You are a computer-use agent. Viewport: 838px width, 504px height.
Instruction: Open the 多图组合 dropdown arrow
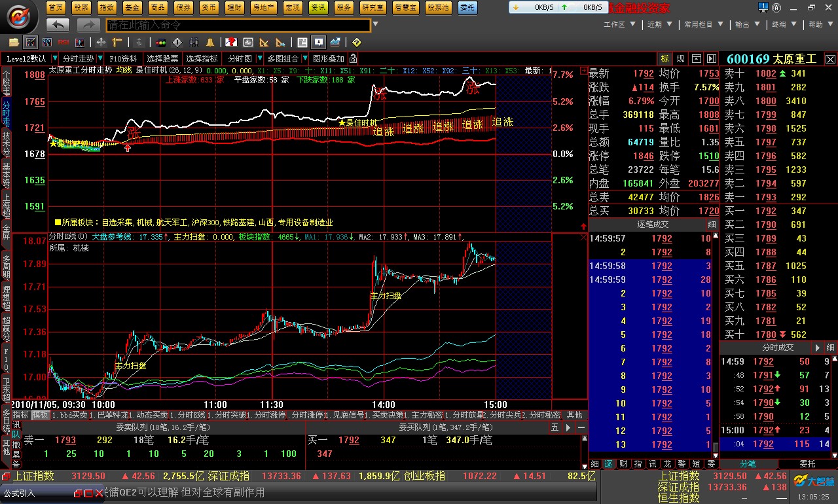pos(304,59)
